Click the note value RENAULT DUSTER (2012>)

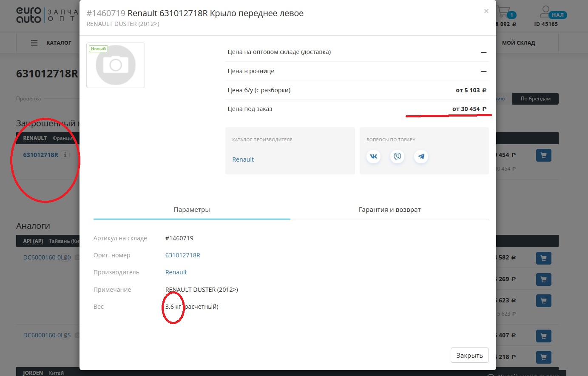(x=202, y=290)
